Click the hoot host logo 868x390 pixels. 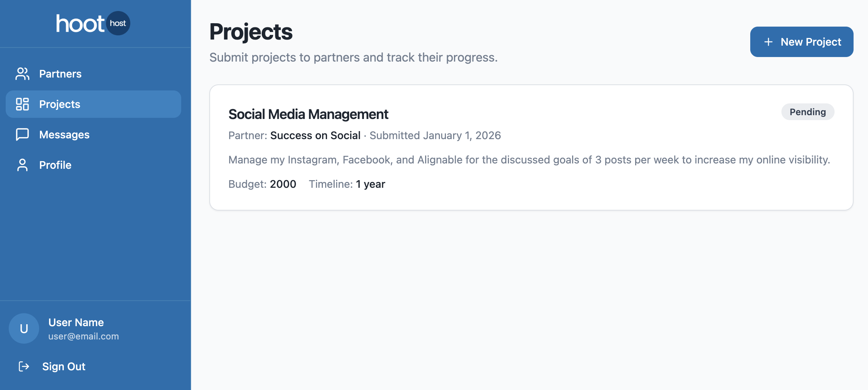[x=93, y=23]
